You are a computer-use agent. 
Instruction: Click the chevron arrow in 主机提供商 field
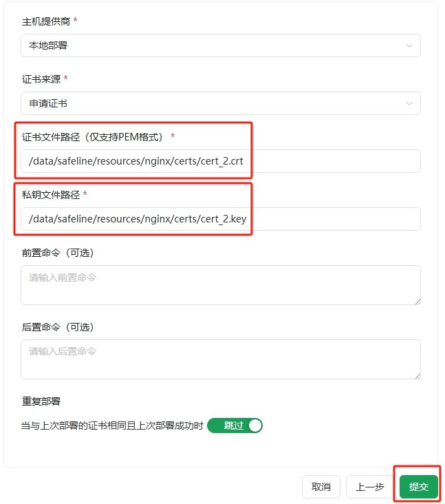click(x=409, y=46)
